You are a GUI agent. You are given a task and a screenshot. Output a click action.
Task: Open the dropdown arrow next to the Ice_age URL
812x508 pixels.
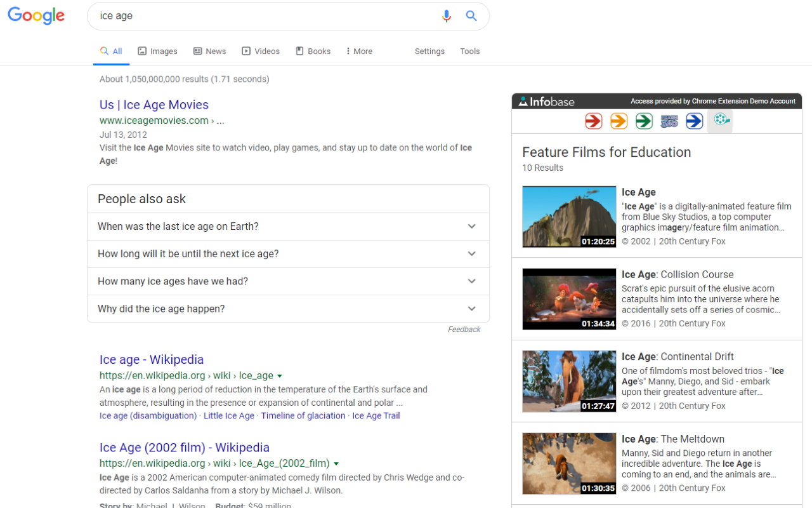click(280, 375)
